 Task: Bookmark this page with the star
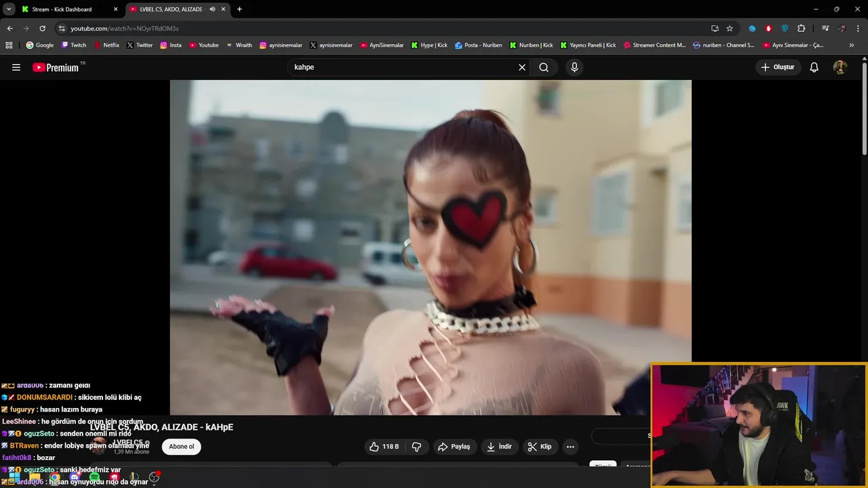click(x=730, y=28)
